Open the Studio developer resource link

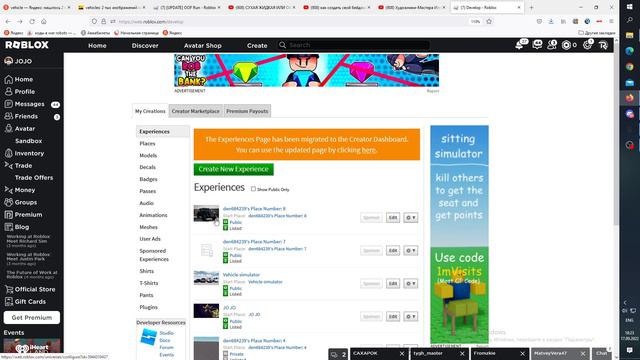166,333
